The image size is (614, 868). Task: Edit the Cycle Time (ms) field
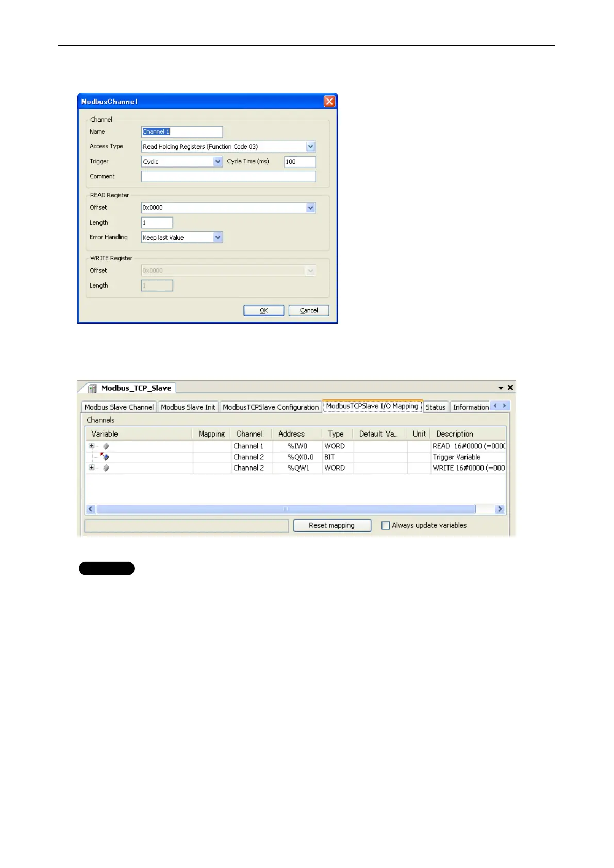tap(300, 162)
